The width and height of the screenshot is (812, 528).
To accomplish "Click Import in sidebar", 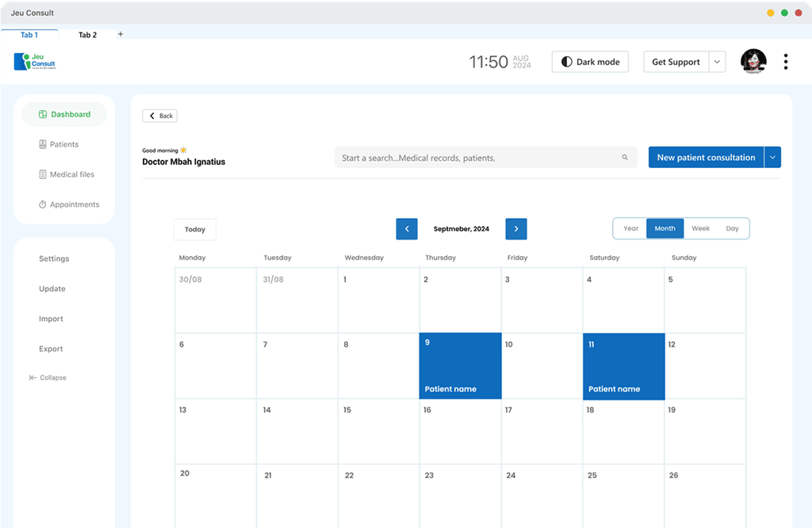I will click(51, 319).
